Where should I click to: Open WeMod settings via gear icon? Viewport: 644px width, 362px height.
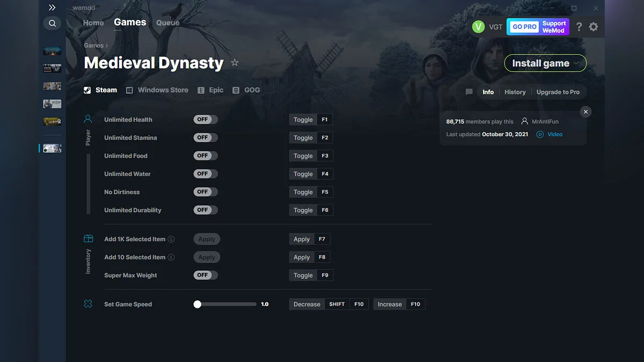pyautogui.click(x=594, y=26)
